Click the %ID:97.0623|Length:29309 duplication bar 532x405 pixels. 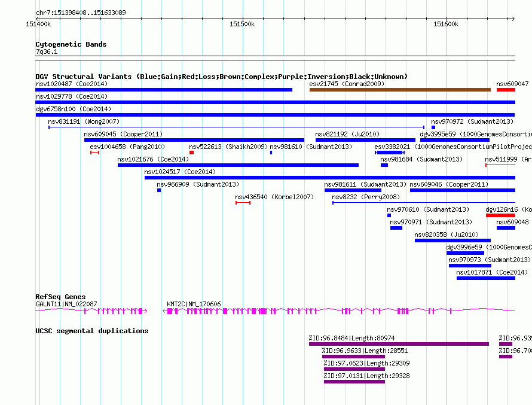(354, 369)
